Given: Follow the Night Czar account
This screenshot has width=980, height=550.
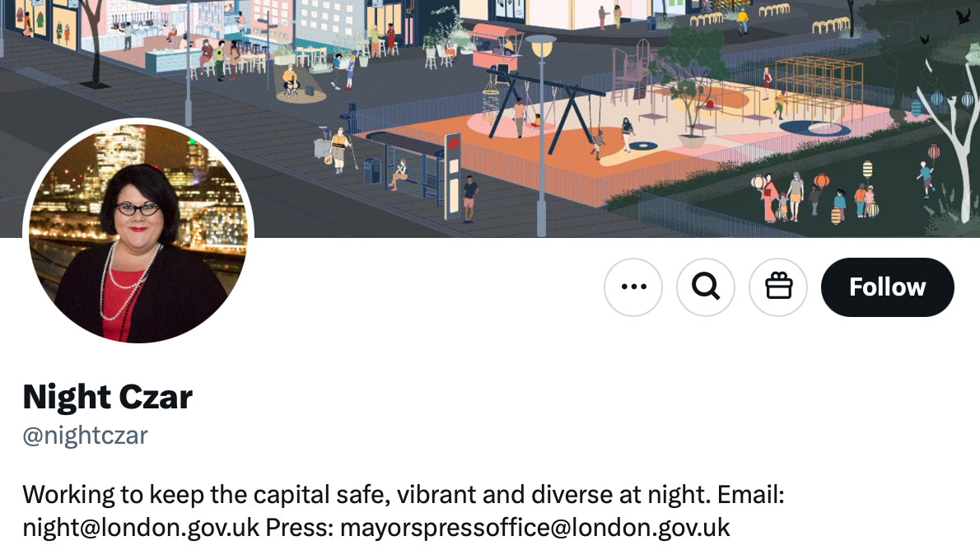Looking at the screenshot, I should click(888, 287).
